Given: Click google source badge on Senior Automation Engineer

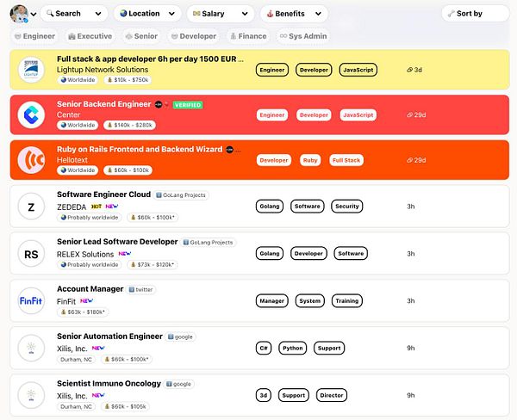Looking at the screenshot, I should 180,337.
